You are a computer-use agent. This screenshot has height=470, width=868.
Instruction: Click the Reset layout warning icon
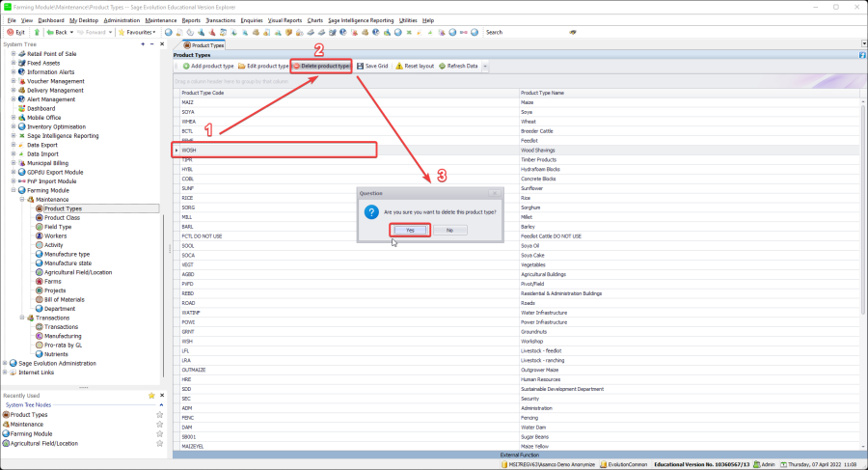tap(399, 66)
